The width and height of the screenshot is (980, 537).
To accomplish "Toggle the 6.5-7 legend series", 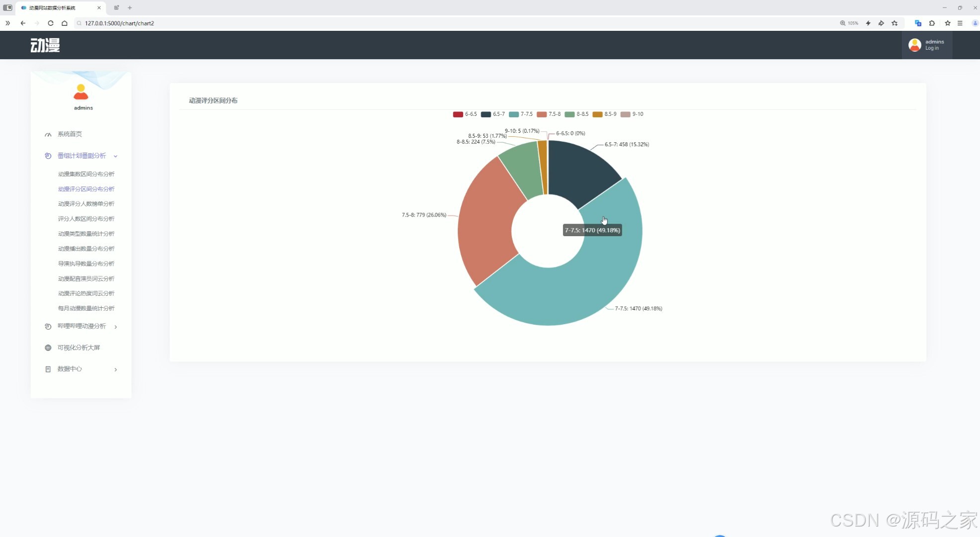I will click(492, 114).
